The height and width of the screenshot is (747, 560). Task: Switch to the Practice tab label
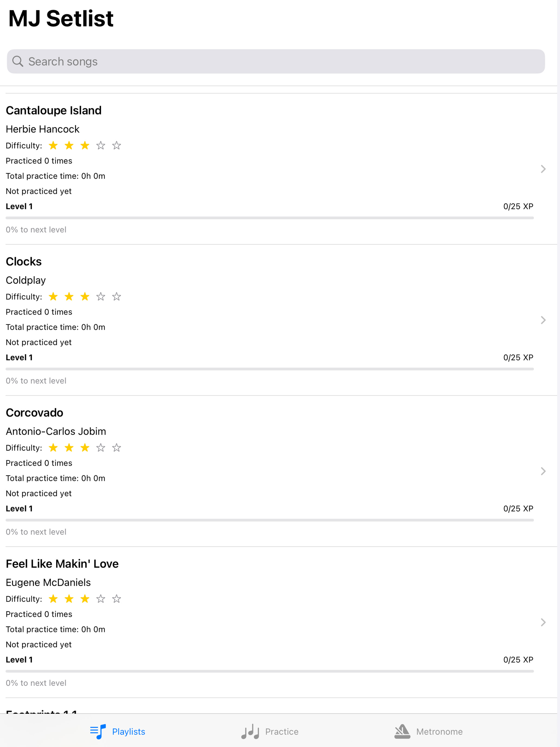point(282,732)
